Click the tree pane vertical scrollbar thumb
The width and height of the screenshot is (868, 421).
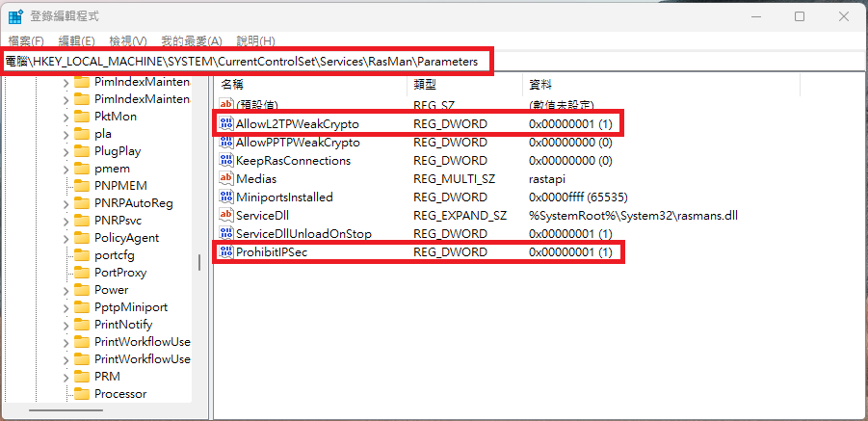click(199, 262)
